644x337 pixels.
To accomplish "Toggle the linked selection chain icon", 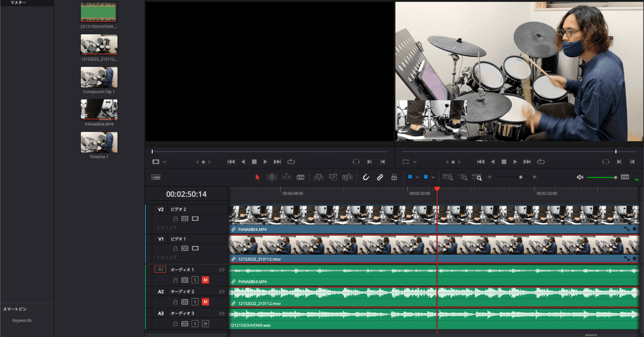I will pyautogui.click(x=380, y=177).
